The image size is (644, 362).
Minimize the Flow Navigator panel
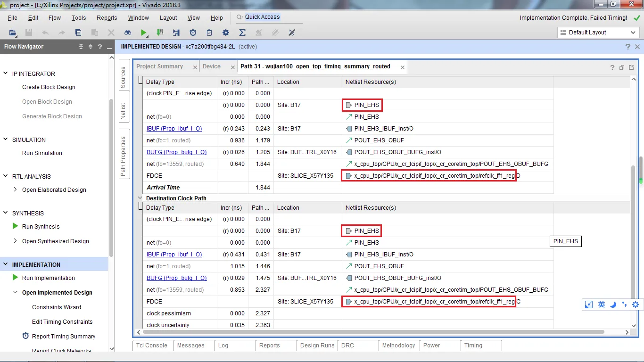(x=109, y=47)
